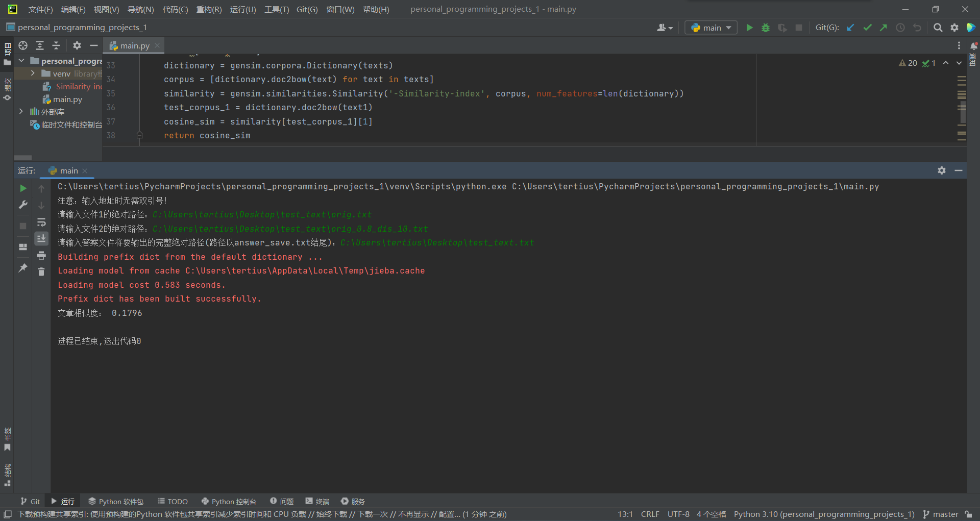Select opened file target icon in project panel

(23, 45)
